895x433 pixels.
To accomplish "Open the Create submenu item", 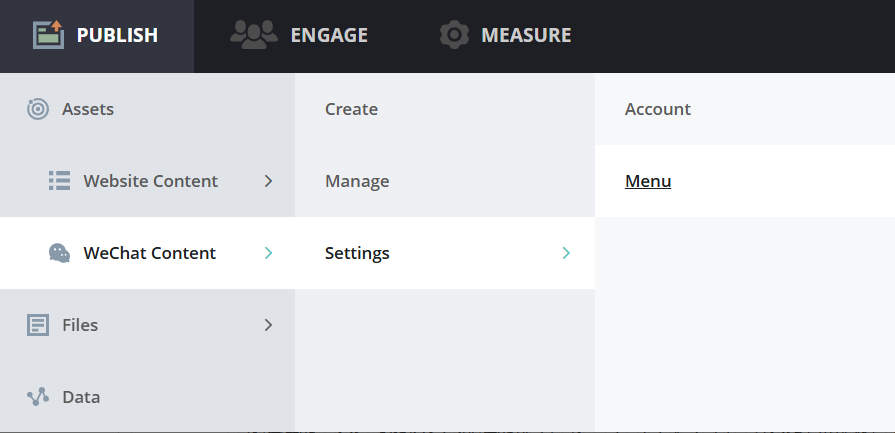I will click(351, 109).
